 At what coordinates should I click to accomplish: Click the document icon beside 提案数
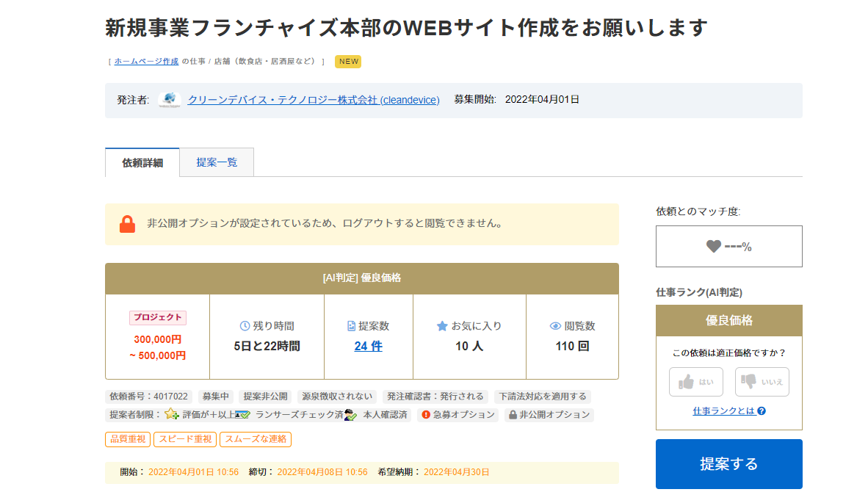(351, 326)
